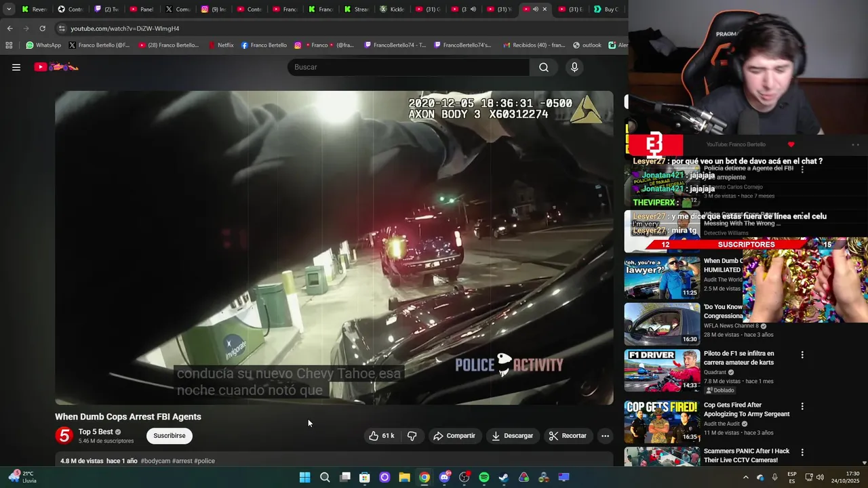
Task: Subscribe to Top 5 Best via Suscribirse
Action: [x=170, y=436]
